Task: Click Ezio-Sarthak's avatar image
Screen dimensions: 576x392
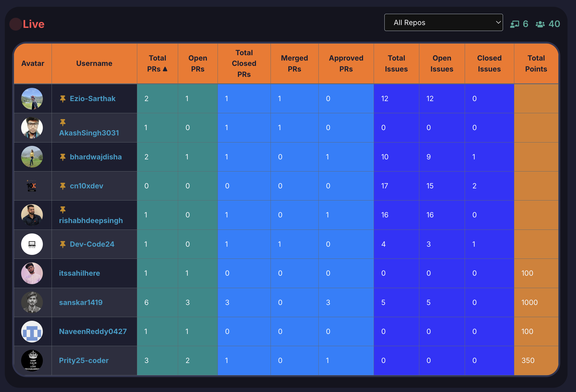Action: coord(32,99)
